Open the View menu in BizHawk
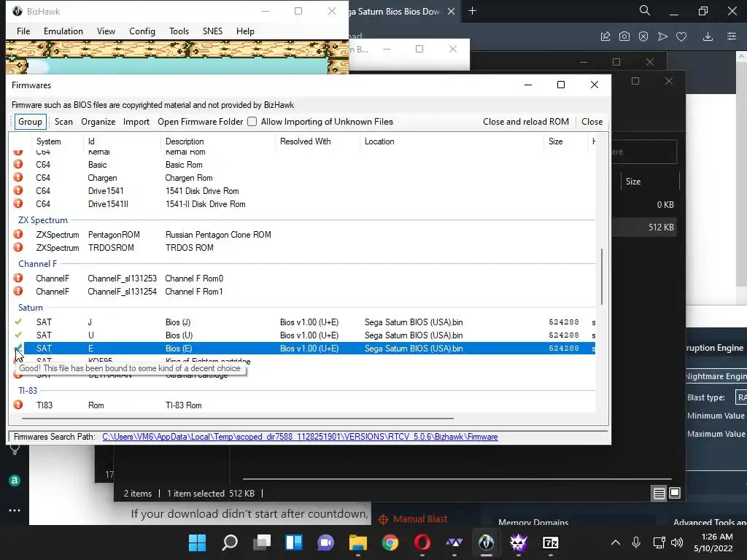The height and width of the screenshot is (560, 747). (x=106, y=31)
